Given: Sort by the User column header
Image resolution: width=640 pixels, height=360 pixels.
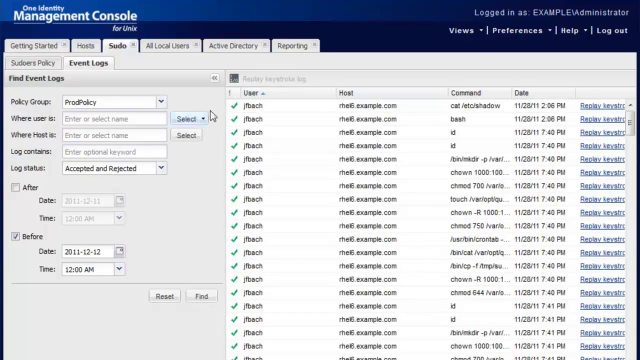Looking at the screenshot, I should tap(288, 93).
